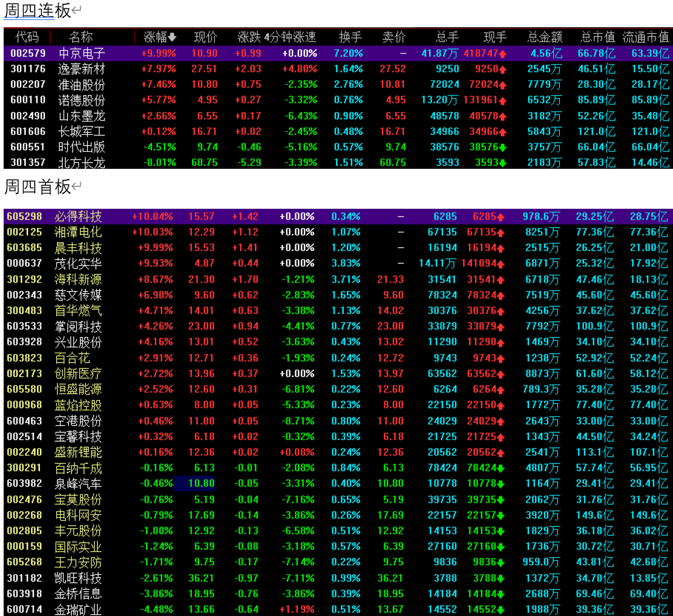Select stock name 首华燃气

pos(78,310)
